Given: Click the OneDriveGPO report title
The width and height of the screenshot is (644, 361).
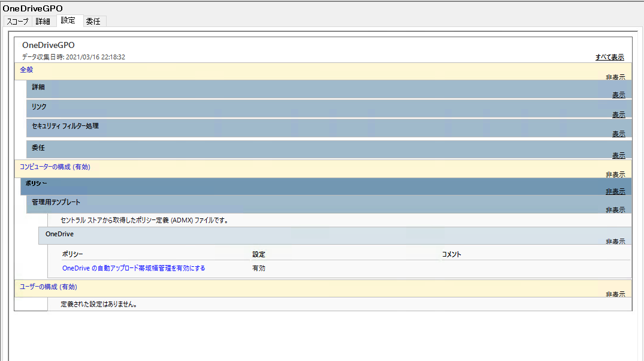Looking at the screenshot, I should pyautogui.click(x=49, y=45).
